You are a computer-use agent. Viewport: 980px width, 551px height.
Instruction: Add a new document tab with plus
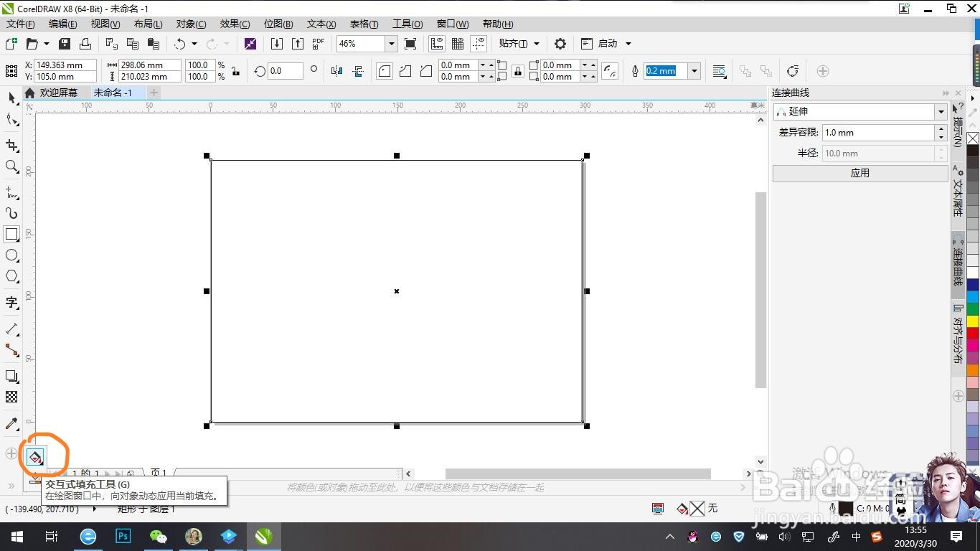pos(154,93)
